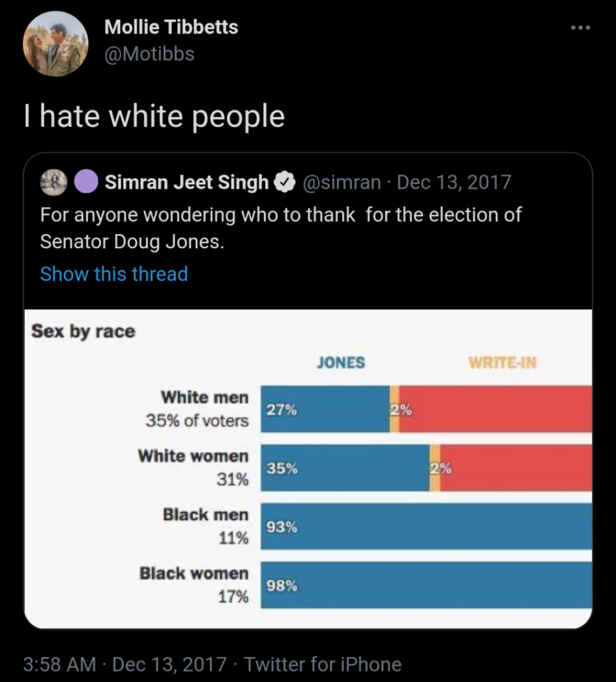The height and width of the screenshot is (682, 616).
Task: Open Simran Jeet Singh's name link
Action: tap(187, 182)
